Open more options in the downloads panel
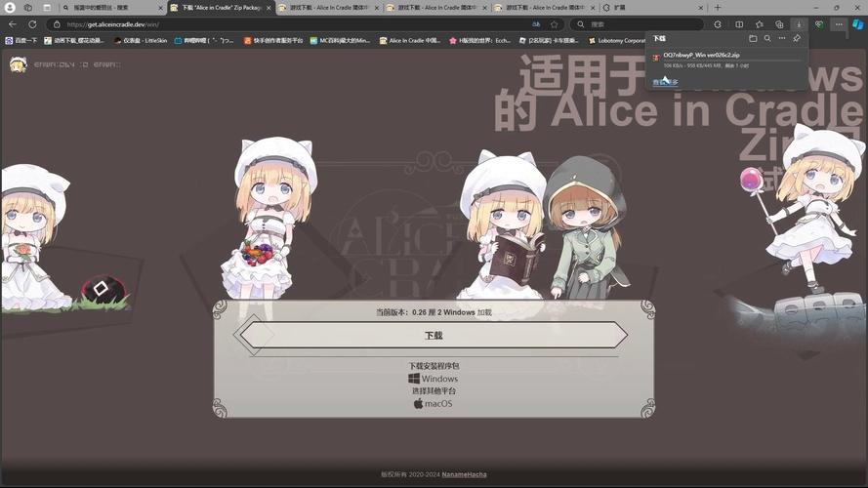 [782, 38]
